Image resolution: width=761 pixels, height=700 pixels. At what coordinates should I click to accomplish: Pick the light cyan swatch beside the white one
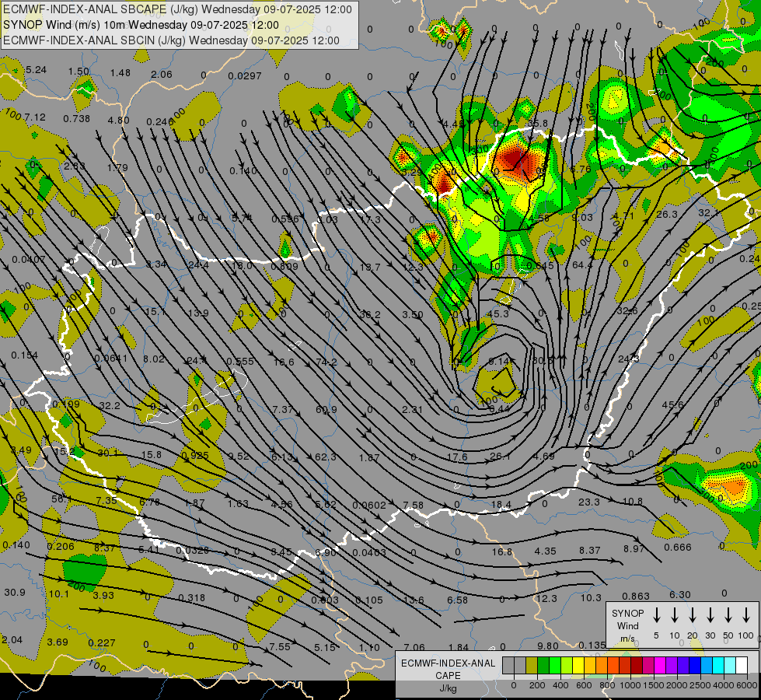click(x=730, y=665)
